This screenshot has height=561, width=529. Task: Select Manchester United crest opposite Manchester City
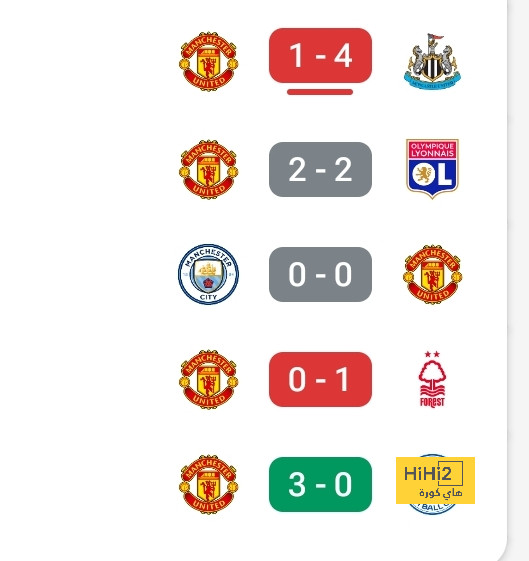(432, 274)
